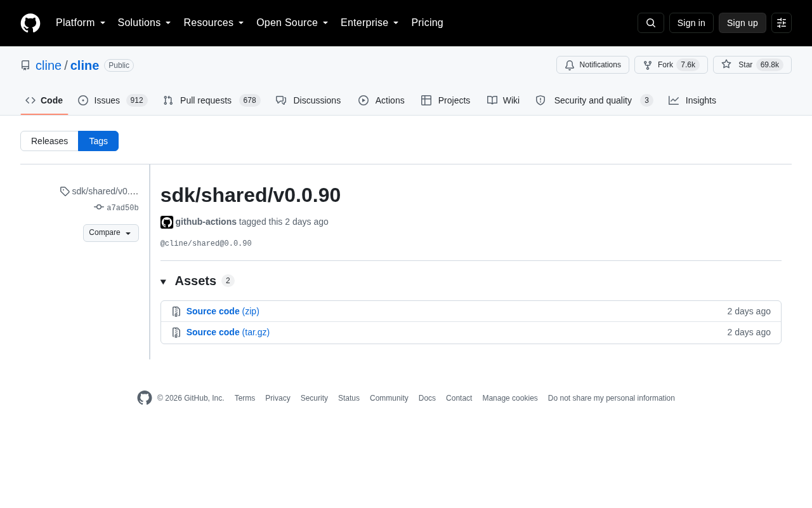Open the cline owner link
Viewport: 812px width, 508px height.
pyautogui.click(x=48, y=65)
